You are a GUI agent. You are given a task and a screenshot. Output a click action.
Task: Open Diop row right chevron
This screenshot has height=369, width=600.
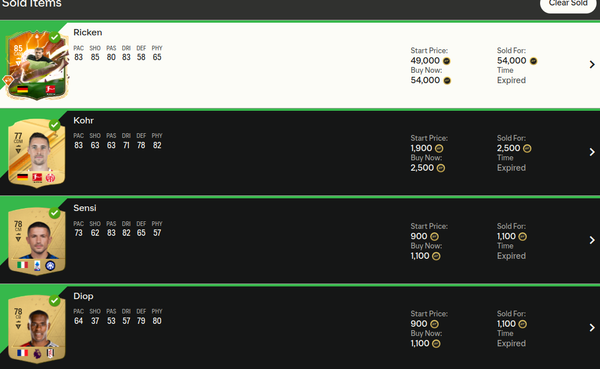click(x=592, y=328)
